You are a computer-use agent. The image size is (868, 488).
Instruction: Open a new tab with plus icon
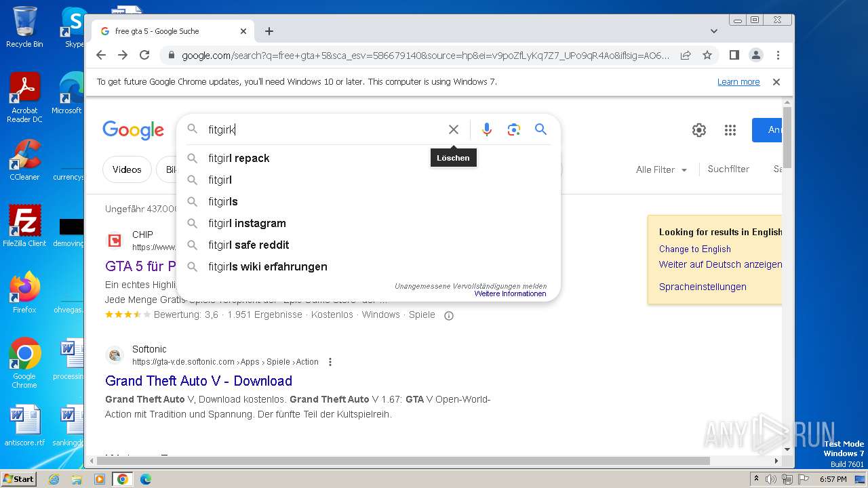tap(269, 31)
